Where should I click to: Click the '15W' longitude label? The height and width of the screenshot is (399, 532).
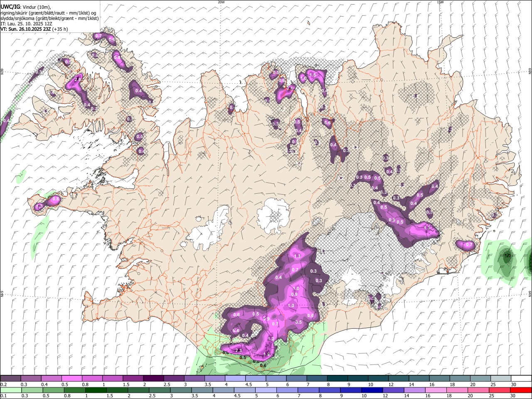pyautogui.click(x=440, y=2)
